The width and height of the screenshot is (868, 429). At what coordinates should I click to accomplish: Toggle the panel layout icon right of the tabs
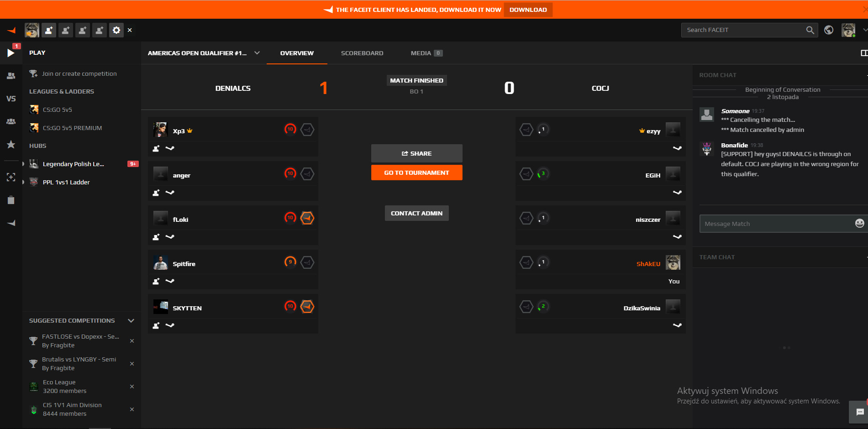tap(864, 53)
